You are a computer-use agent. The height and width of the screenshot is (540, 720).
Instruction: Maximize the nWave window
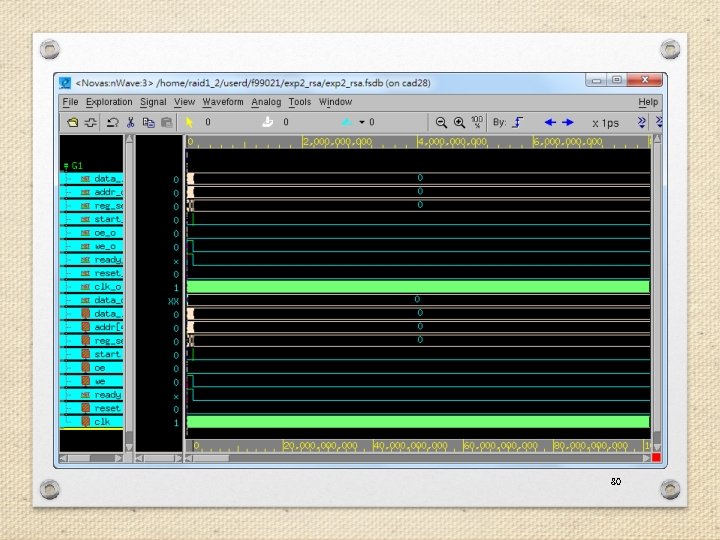[x=617, y=80]
